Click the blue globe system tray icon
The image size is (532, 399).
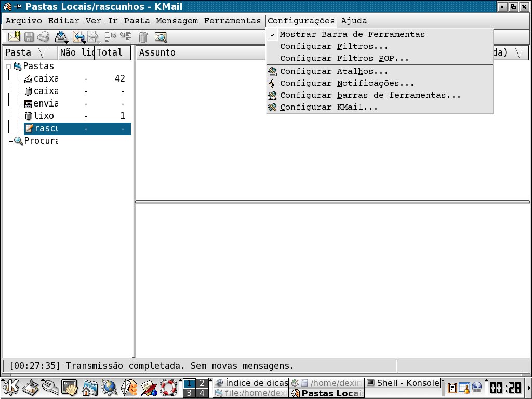(x=477, y=388)
